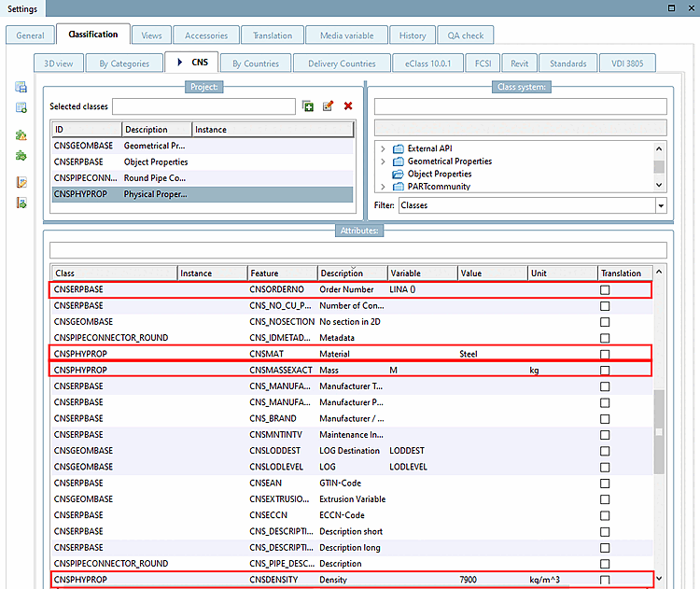The image size is (700, 589).
Task: Check Translation box for CNSDENSITY row
Action: 606,580
